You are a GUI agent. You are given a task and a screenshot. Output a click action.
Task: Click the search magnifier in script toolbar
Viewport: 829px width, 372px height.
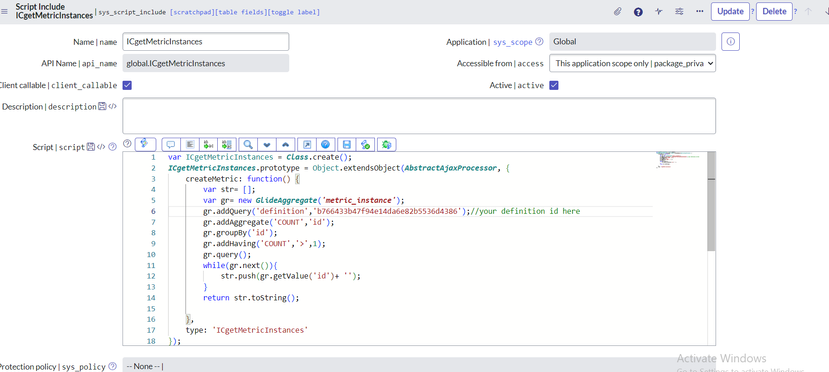click(247, 144)
